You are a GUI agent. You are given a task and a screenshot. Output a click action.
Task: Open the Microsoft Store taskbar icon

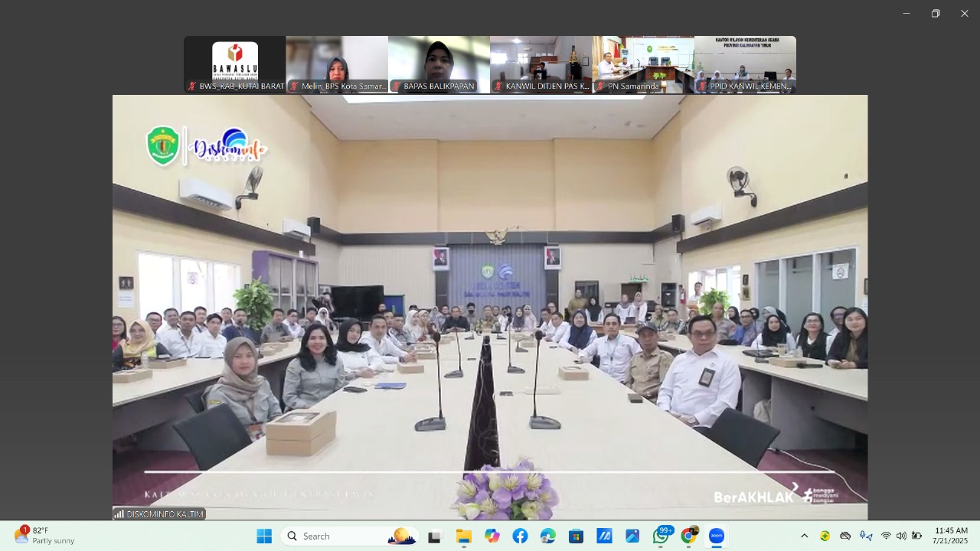point(576,536)
